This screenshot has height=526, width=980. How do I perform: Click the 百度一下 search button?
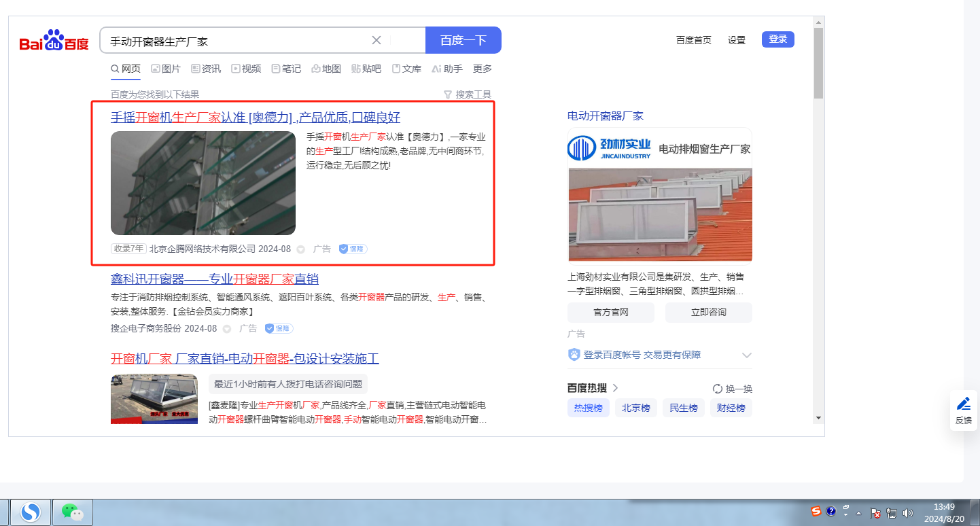tap(463, 40)
